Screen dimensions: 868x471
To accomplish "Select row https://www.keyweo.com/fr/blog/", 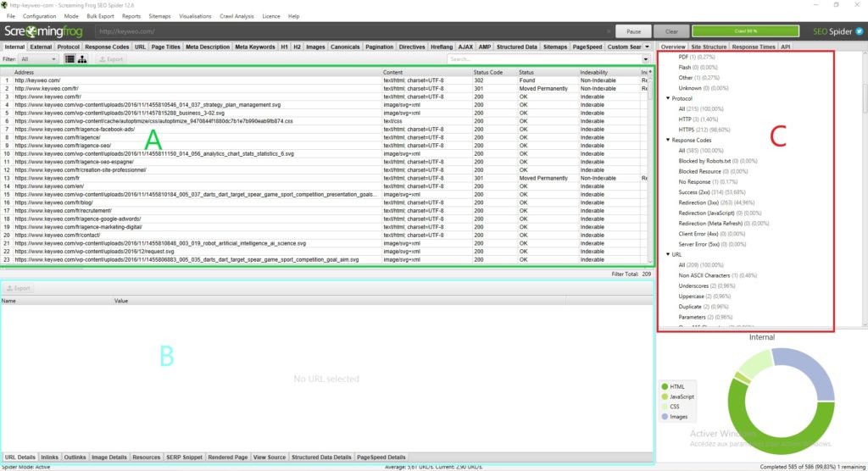I will (x=325, y=202).
